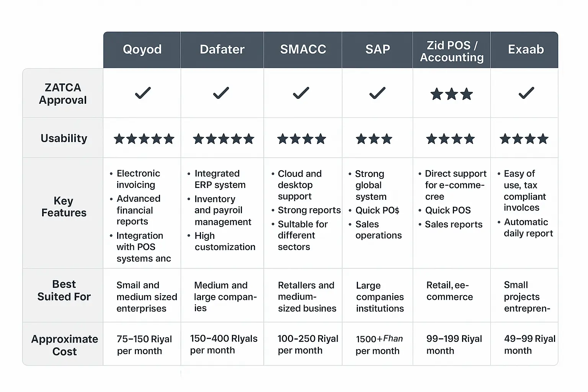
Task: Click the ZATCA Approval checkmark under SAP
Action: point(377,93)
